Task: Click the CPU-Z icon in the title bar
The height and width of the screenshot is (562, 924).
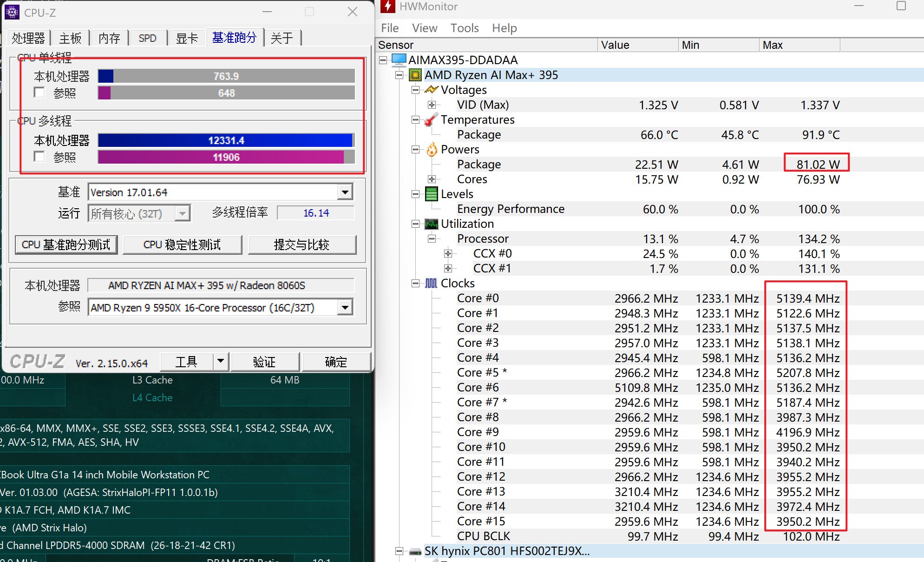Action: 12,12
